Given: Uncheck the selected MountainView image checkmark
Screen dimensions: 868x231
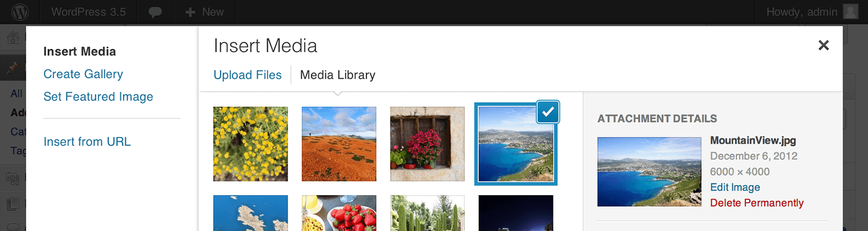Looking at the screenshot, I should (x=548, y=112).
